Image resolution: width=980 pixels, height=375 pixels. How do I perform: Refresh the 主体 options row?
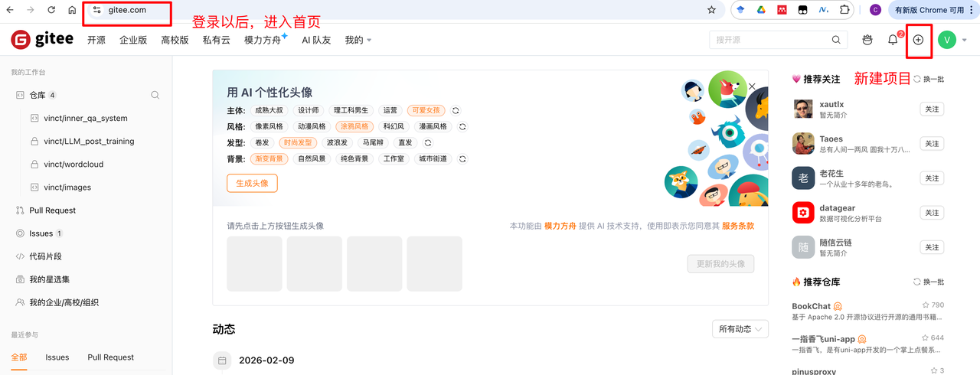tap(456, 110)
